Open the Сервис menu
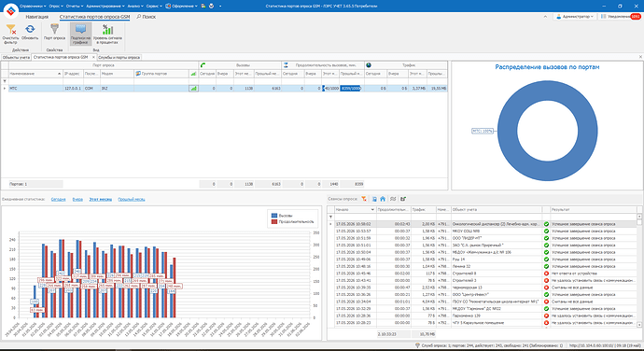644x351 pixels. [154, 7]
